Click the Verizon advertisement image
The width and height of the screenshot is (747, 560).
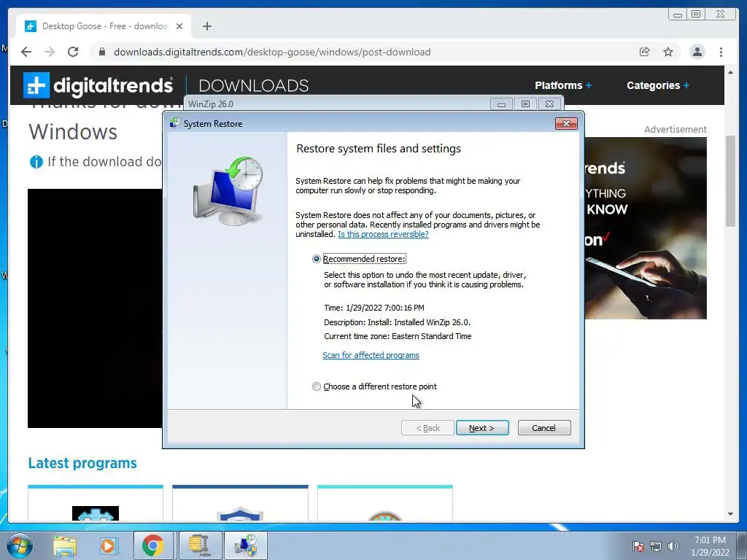pyautogui.click(x=646, y=228)
